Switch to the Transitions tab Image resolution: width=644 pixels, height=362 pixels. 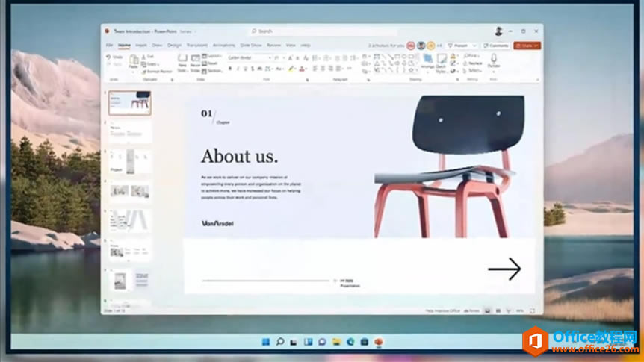click(197, 45)
